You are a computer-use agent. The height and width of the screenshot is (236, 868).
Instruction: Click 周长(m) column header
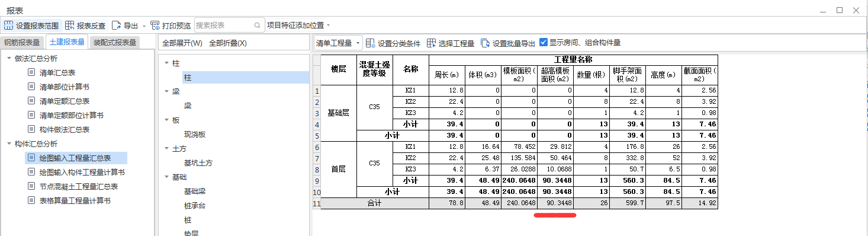[x=447, y=75]
